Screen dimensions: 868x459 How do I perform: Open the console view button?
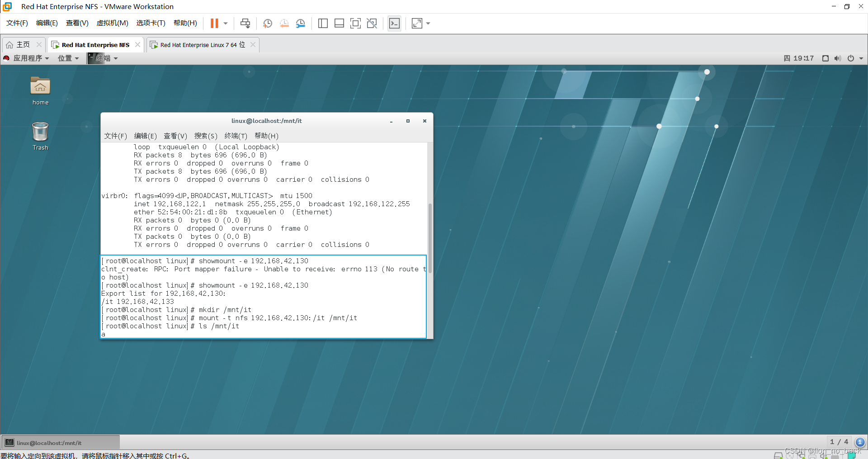click(x=394, y=24)
